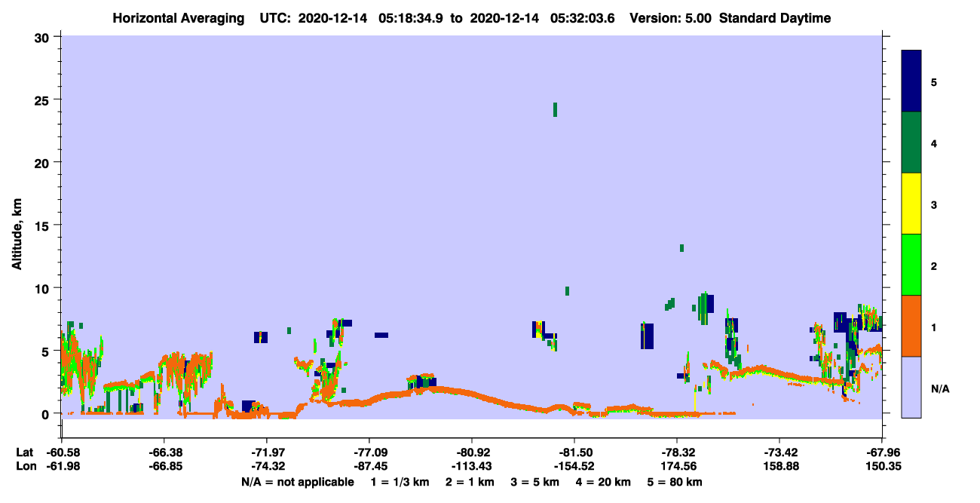
Task: Click the longitude value -74.32
Action: coord(267,466)
